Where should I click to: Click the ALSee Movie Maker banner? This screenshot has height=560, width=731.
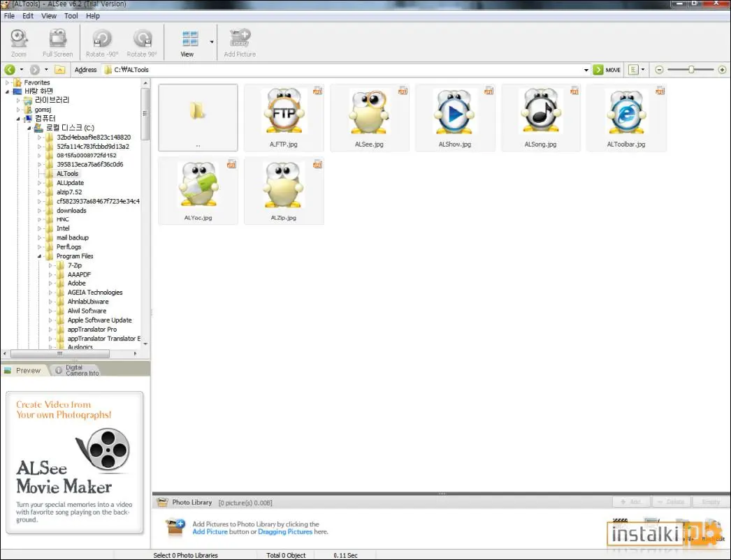pyautogui.click(x=75, y=462)
